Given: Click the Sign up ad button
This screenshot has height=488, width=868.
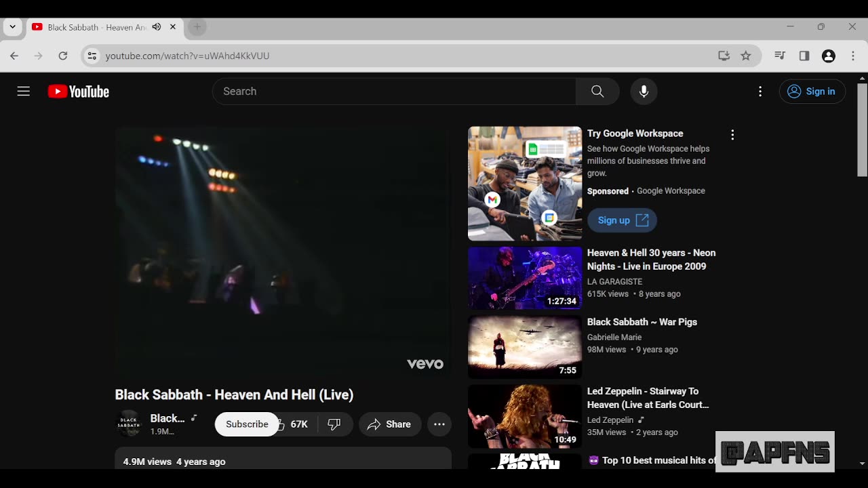Looking at the screenshot, I should 622,220.
